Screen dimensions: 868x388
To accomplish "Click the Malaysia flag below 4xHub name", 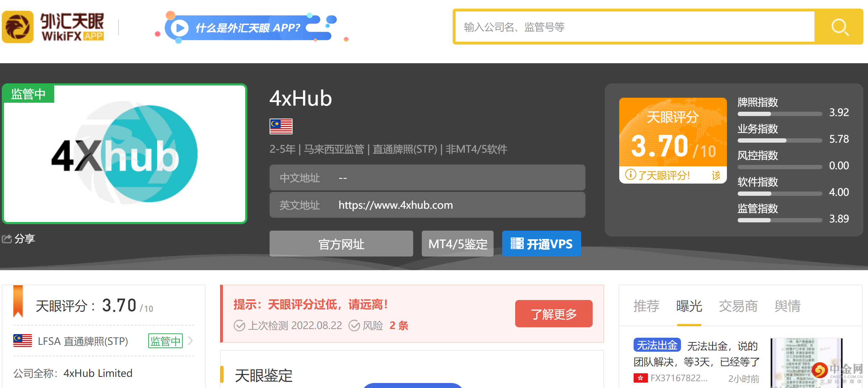I will tap(281, 126).
